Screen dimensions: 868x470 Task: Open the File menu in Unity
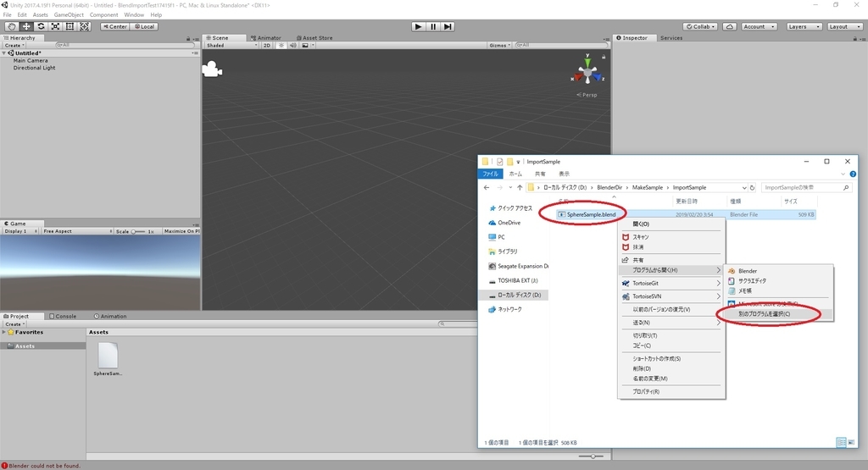(x=7, y=15)
